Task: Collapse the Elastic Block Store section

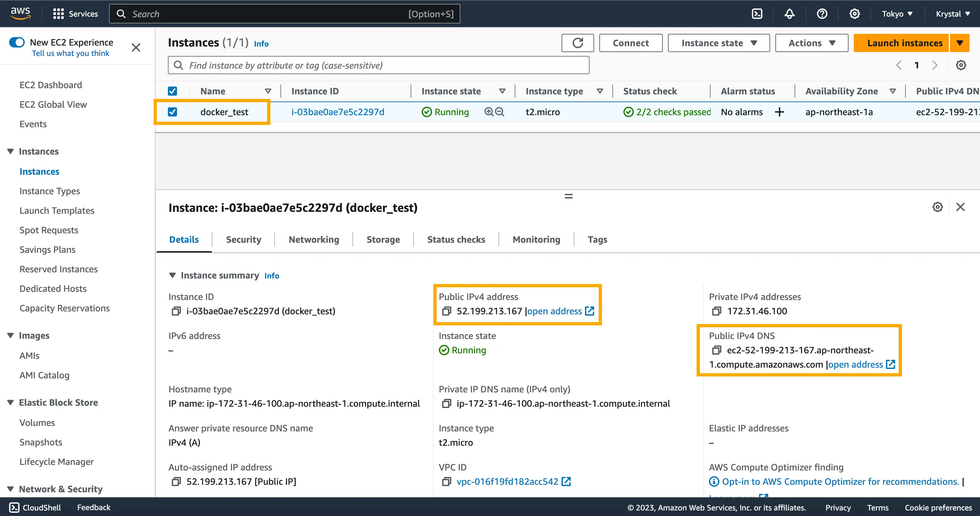Action: 11,402
